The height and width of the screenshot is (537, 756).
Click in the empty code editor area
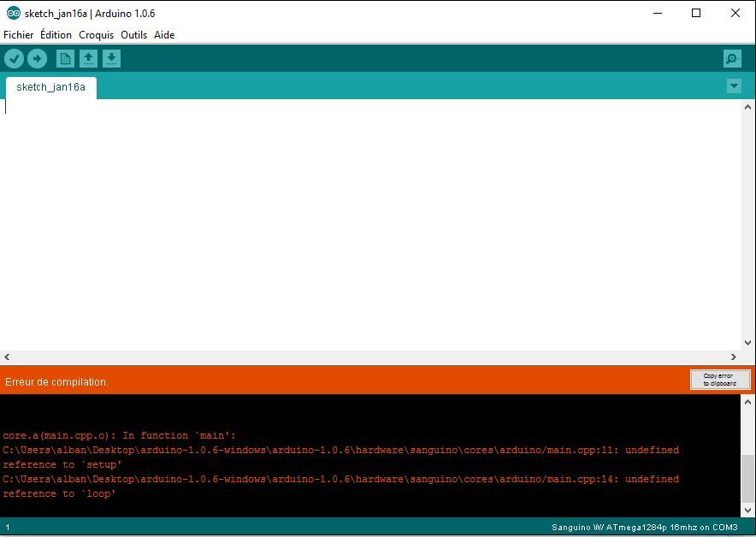[371, 224]
